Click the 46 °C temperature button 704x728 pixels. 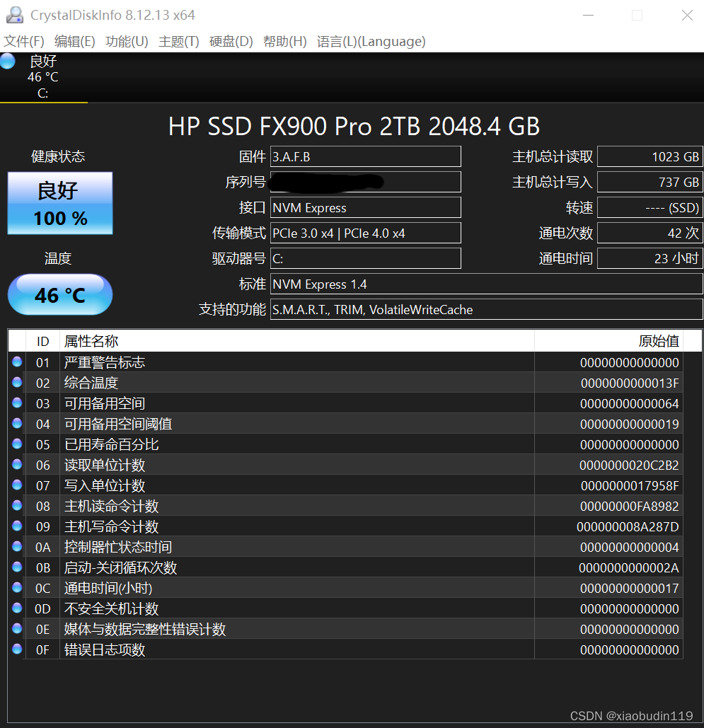(60, 294)
